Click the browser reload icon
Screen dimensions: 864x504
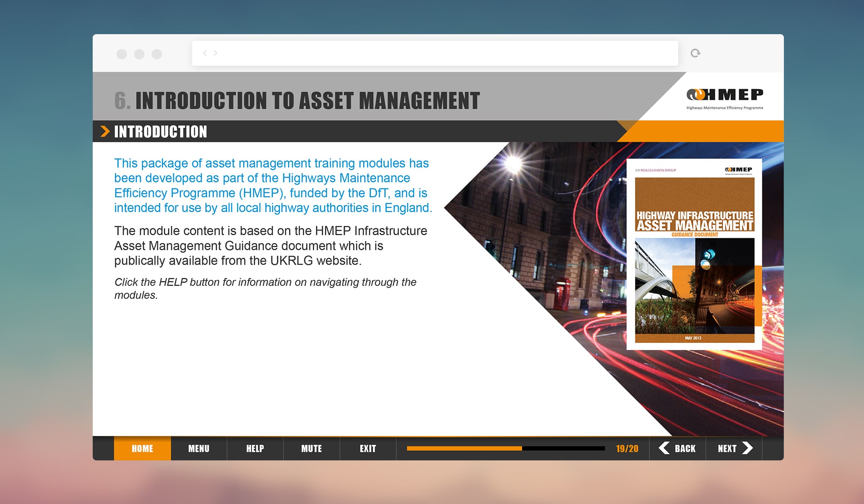coord(695,53)
